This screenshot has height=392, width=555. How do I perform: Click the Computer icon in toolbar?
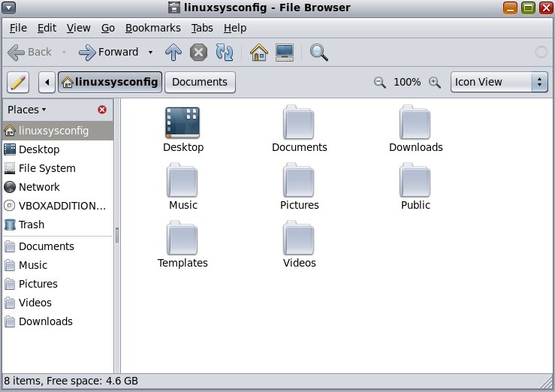tap(285, 52)
